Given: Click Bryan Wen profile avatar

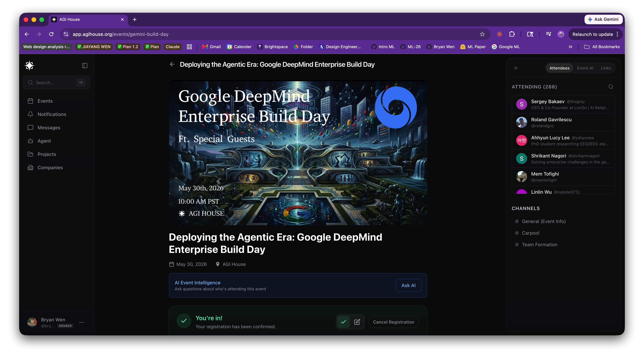Looking at the screenshot, I should coord(32,322).
